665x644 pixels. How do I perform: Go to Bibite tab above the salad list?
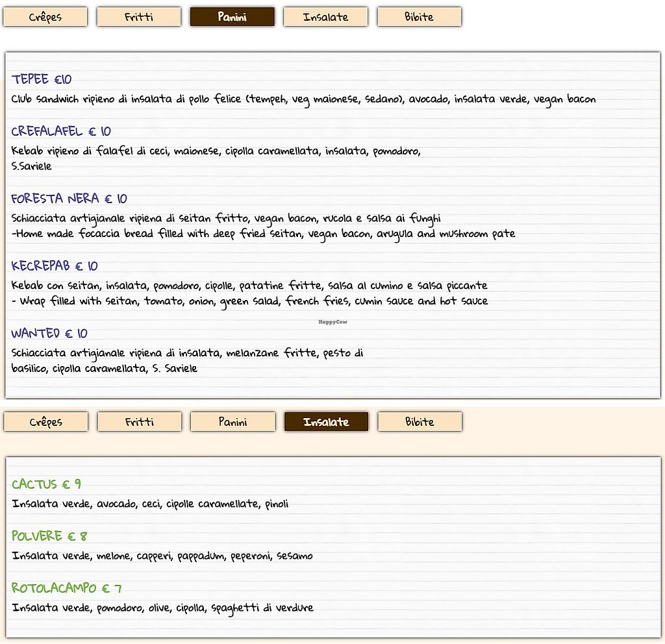(x=420, y=422)
